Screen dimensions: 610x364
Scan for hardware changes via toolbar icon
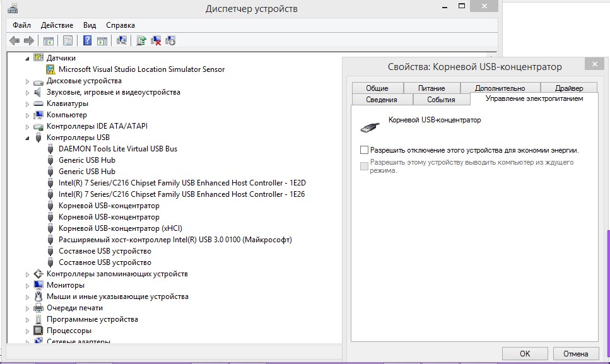coord(121,40)
